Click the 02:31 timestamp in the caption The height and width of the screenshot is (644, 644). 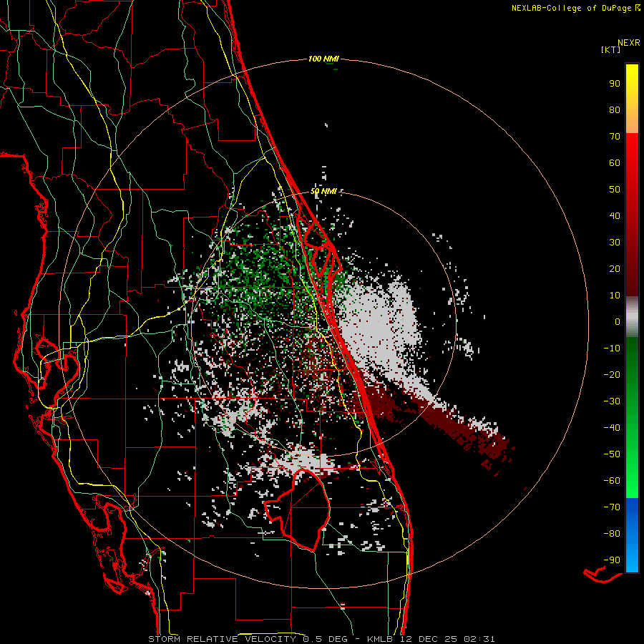(x=479, y=639)
